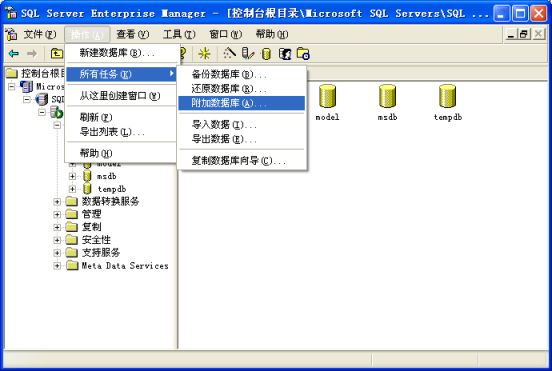The image size is (552, 371).
Task: Click the tempdb database icon in the tree
Action: coord(87,189)
